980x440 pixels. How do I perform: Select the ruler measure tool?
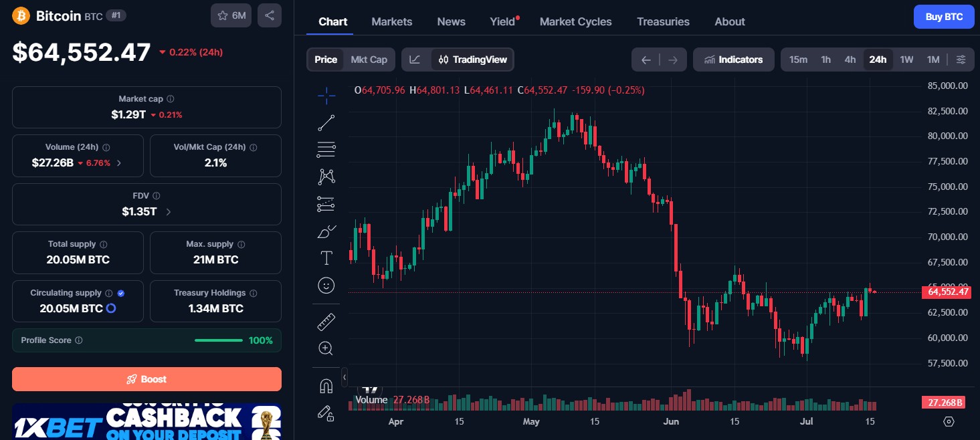tap(326, 322)
